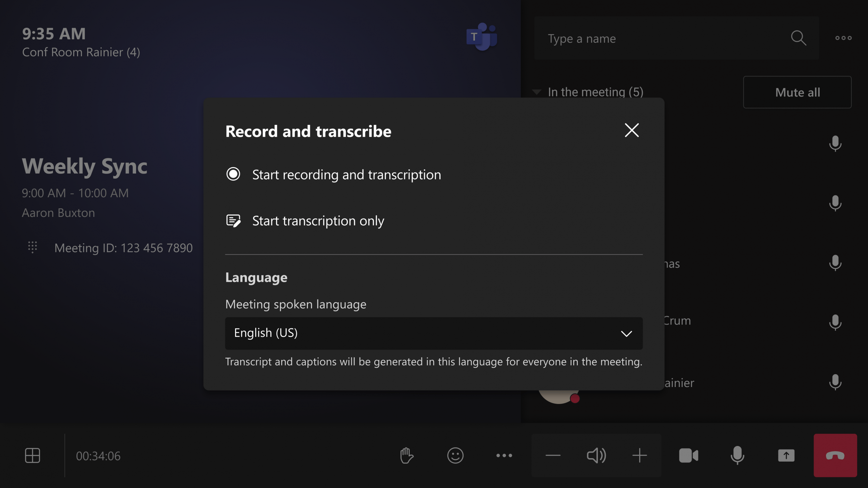Choose Start transcription only
This screenshot has width=868, height=488.
click(318, 220)
